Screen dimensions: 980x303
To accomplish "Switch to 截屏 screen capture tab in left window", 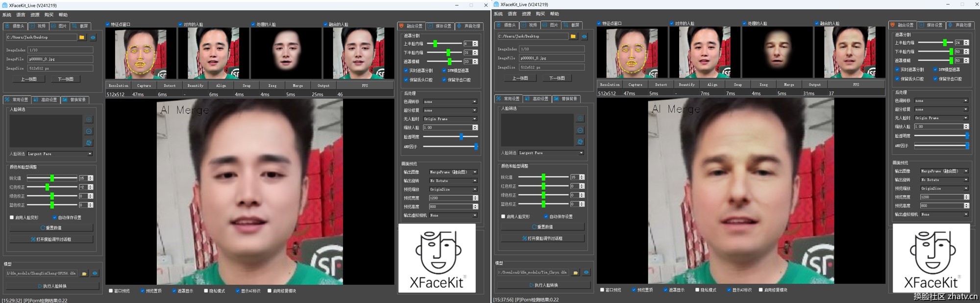I will [80, 26].
